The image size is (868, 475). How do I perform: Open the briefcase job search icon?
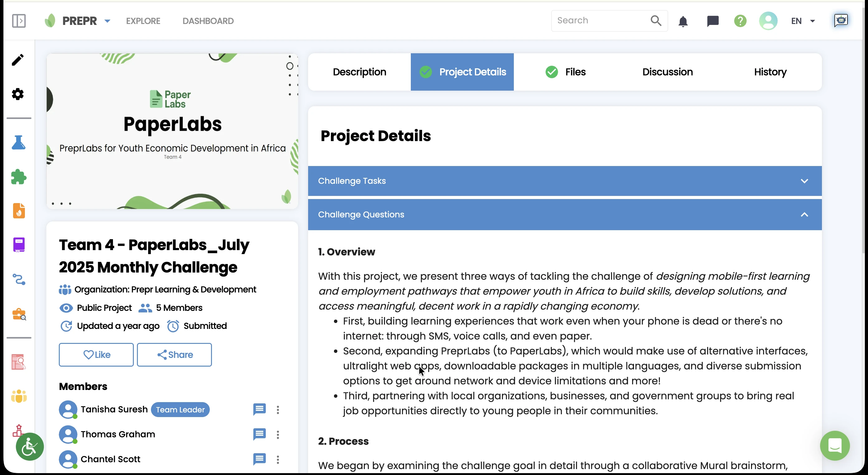pyautogui.click(x=19, y=314)
